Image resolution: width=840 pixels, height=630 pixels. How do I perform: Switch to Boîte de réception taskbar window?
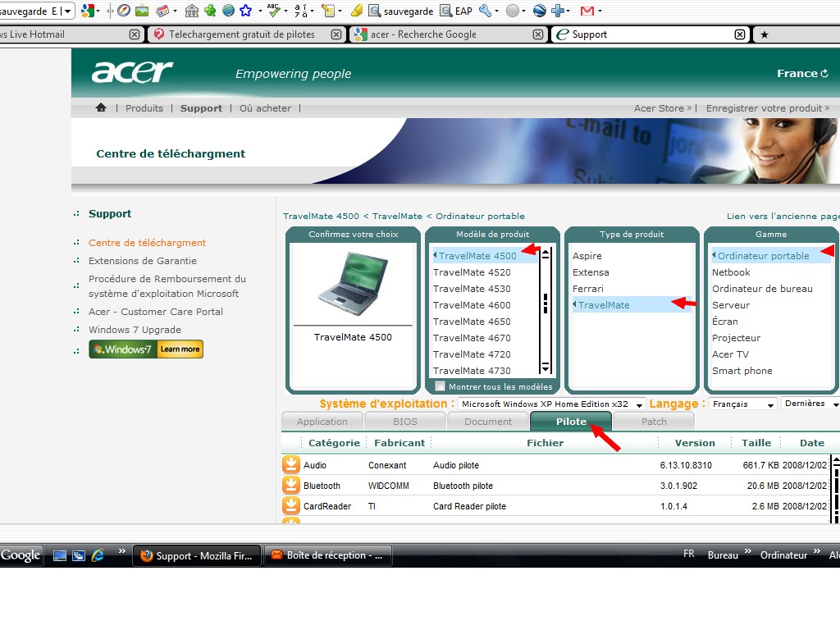(327, 555)
